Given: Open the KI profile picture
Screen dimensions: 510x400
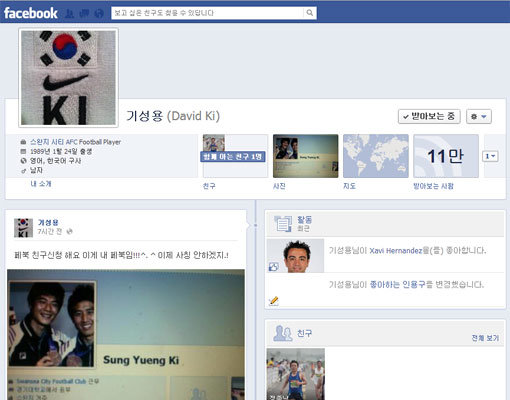Looking at the screenshot, I should click(x=68, y=78).
